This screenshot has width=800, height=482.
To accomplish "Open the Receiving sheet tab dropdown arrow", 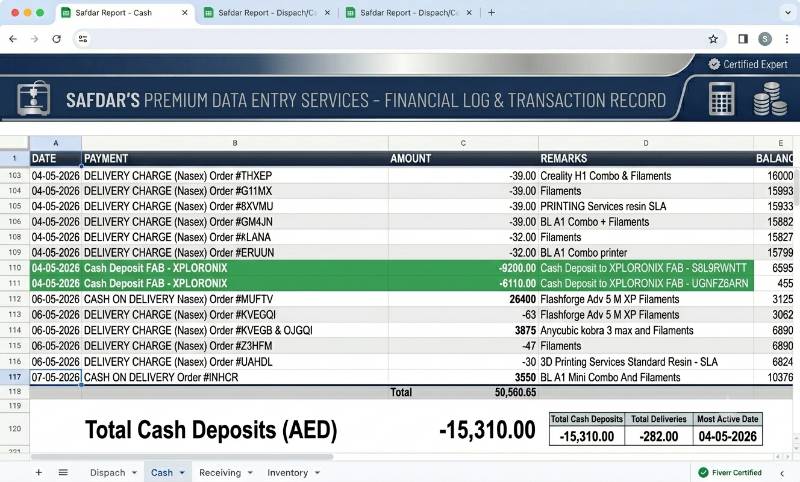I will click(250, 473).
